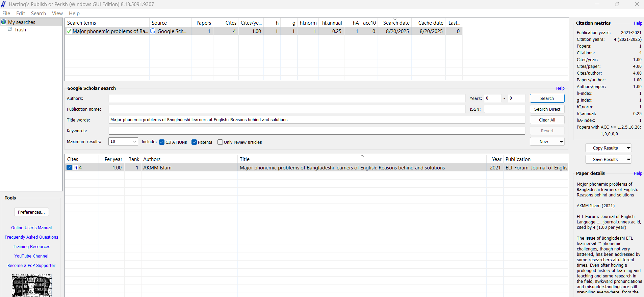
Task: Enable Only review articles option
Action: [220, 142]
